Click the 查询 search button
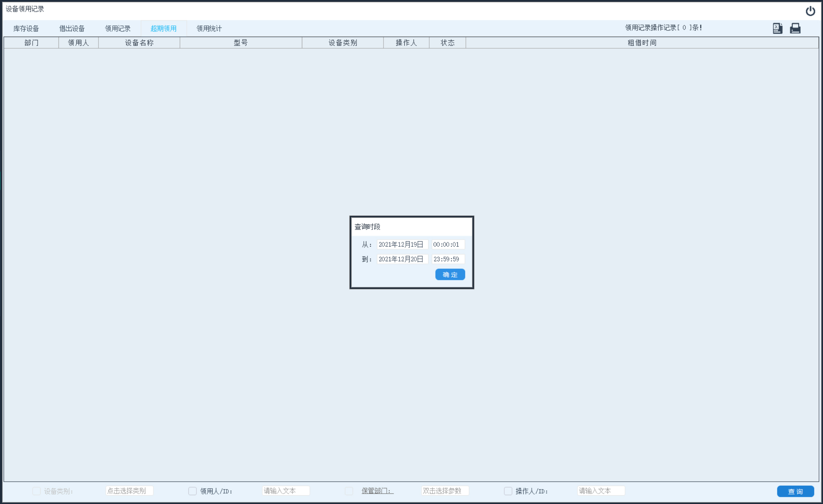 click(x=795, y=491)
